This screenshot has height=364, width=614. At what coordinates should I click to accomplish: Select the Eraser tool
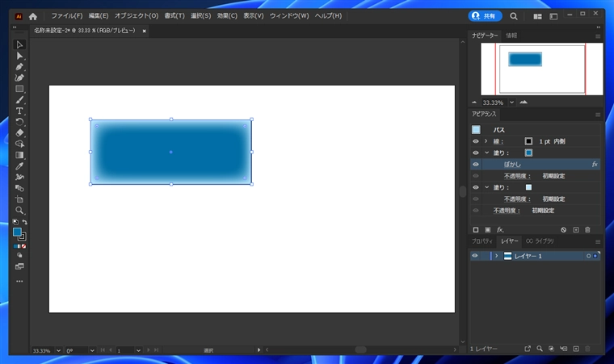click(19, 132)
